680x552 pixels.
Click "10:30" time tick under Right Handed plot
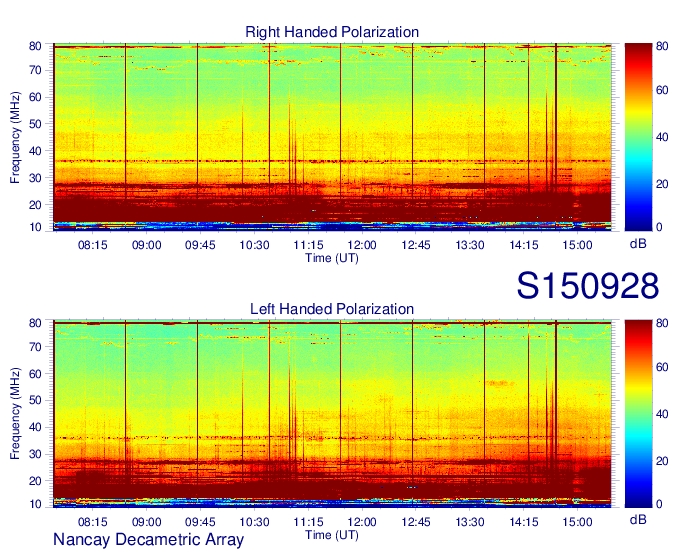tap(255, 245)
